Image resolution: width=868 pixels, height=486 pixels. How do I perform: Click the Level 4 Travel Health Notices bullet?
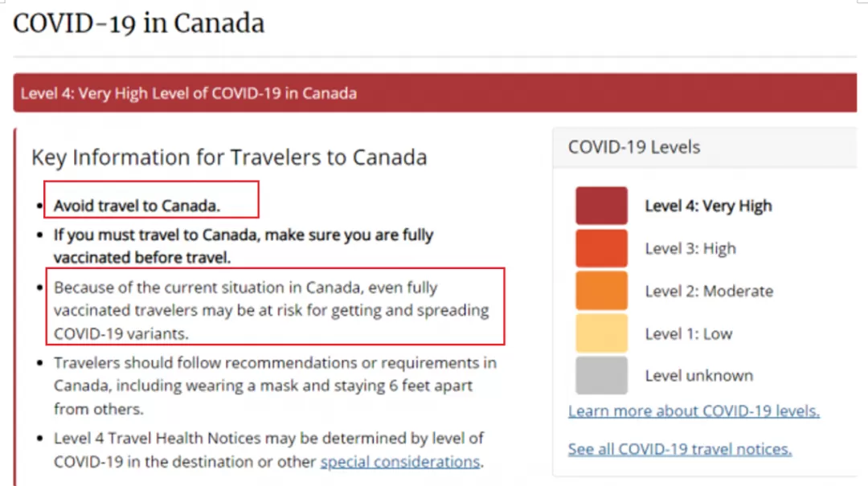(x=268, y=450)
